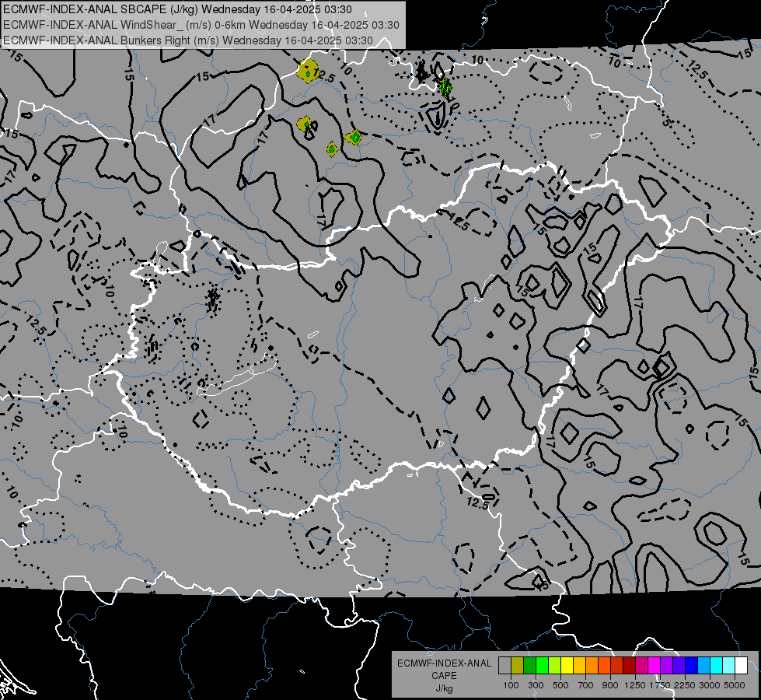Viewport: 761px width, 700px height.
Task: Click the Bunkers Right title line
Action: coord(188,40)
